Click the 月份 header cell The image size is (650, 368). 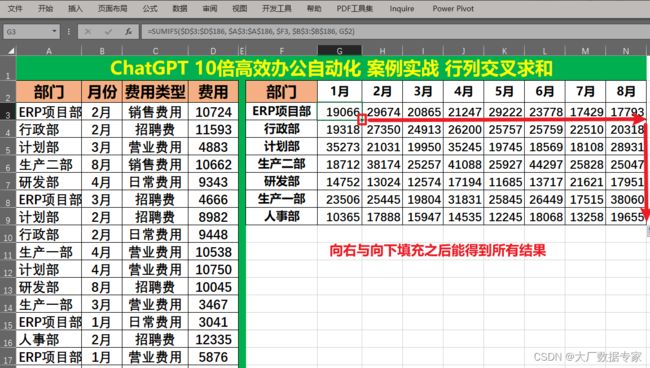(102, 92)
